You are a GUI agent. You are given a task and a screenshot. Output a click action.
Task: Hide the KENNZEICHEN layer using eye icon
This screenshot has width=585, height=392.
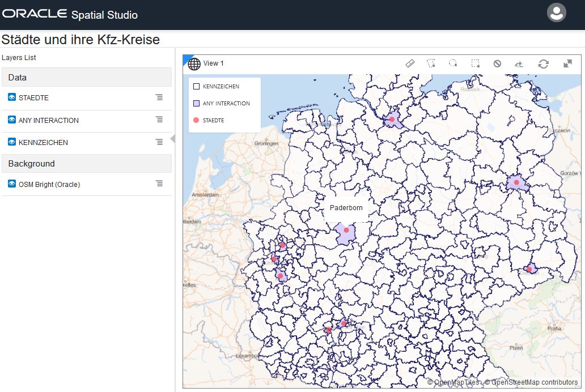tap(12, 142)
